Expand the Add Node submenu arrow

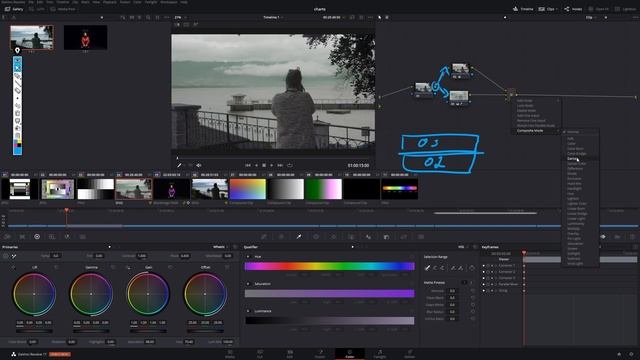[558, 100]
